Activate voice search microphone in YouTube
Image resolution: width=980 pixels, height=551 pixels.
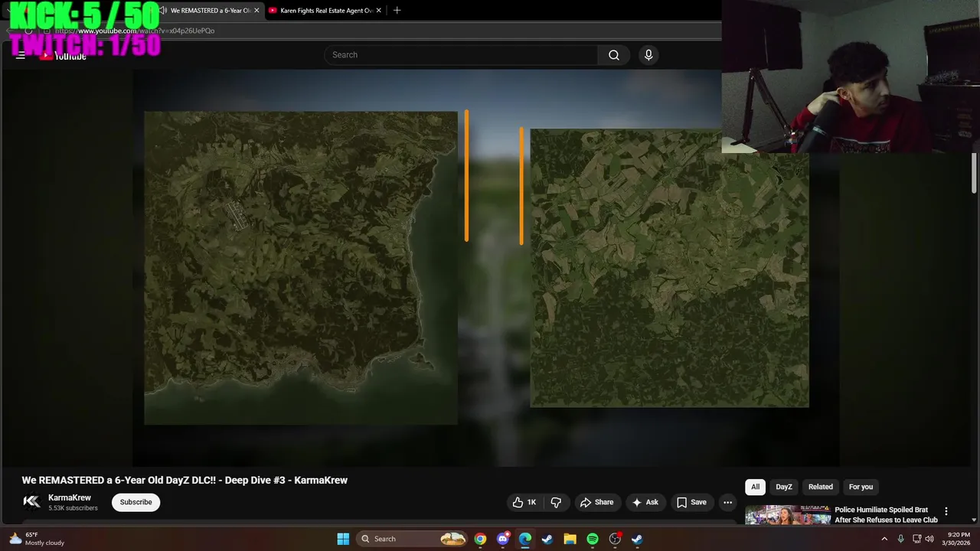[648, 55]
